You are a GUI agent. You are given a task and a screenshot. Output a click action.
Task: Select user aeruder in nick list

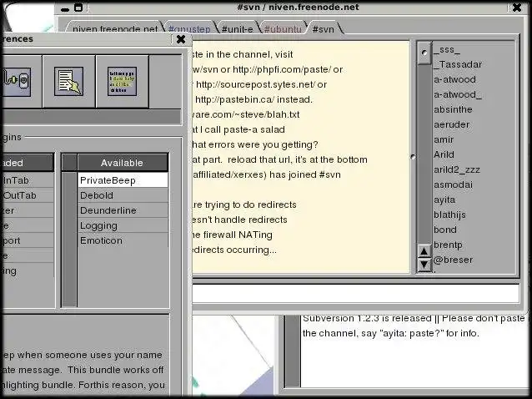452,124
